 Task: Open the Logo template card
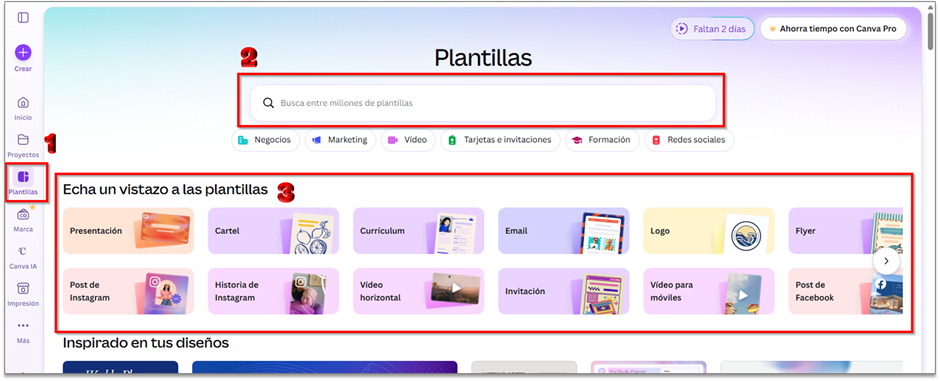709,231
